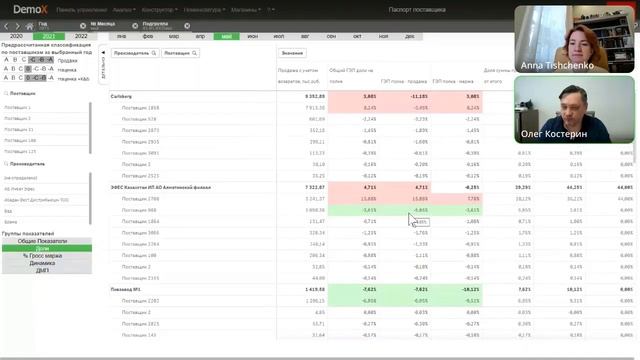Select month янв
Viewport: 640px width, 360px height.
pos(122,36)
